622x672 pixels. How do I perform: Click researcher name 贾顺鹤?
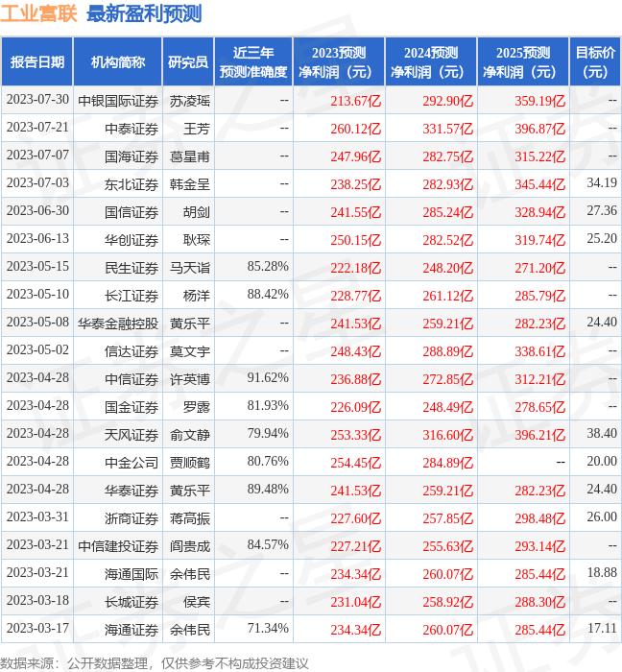[190, 464]
